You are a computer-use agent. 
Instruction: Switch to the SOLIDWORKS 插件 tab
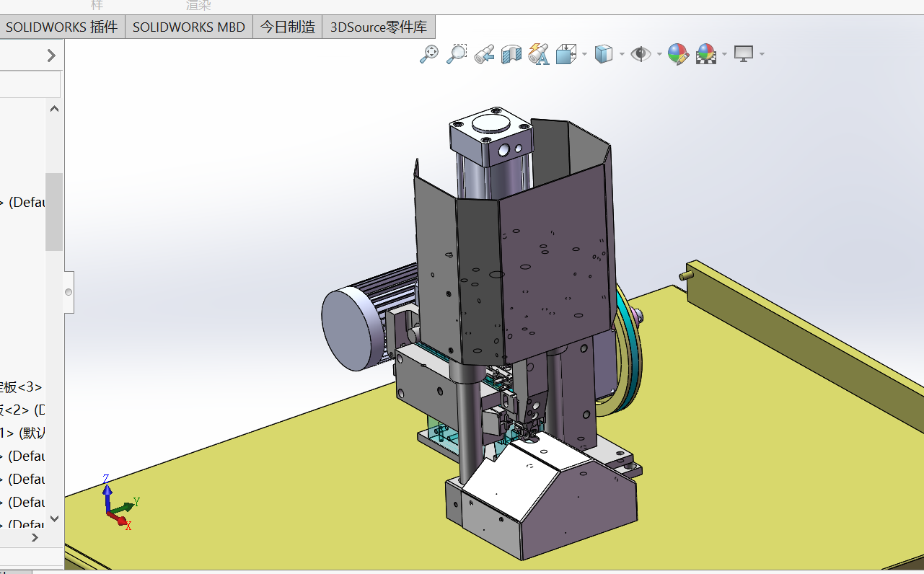point(61,27)
